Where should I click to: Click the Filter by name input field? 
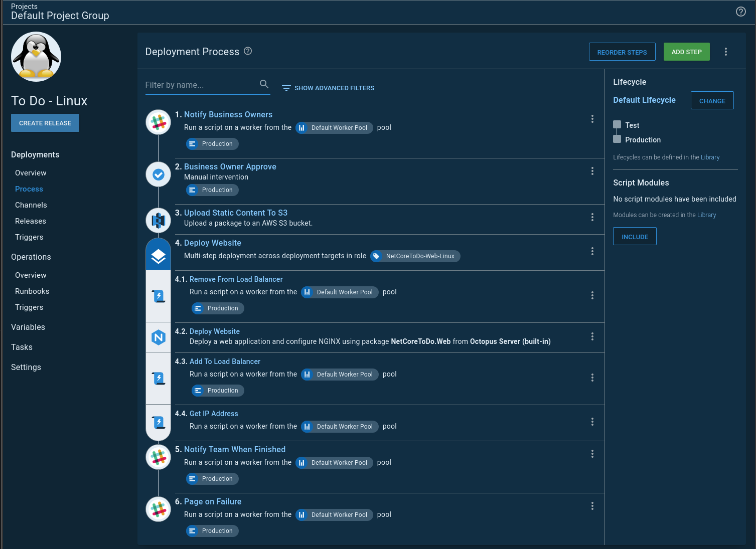pyautogui.click(x=201, y=85)
